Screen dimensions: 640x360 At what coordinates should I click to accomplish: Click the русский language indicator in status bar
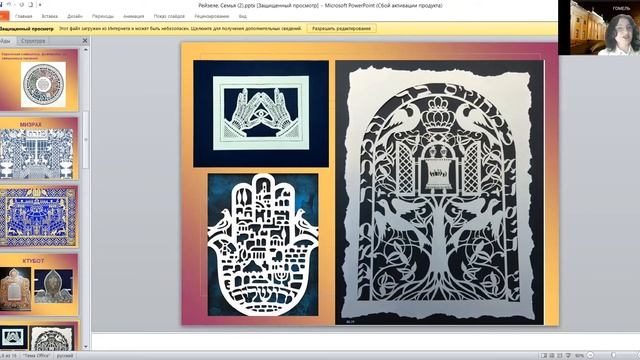click(65, 356)
